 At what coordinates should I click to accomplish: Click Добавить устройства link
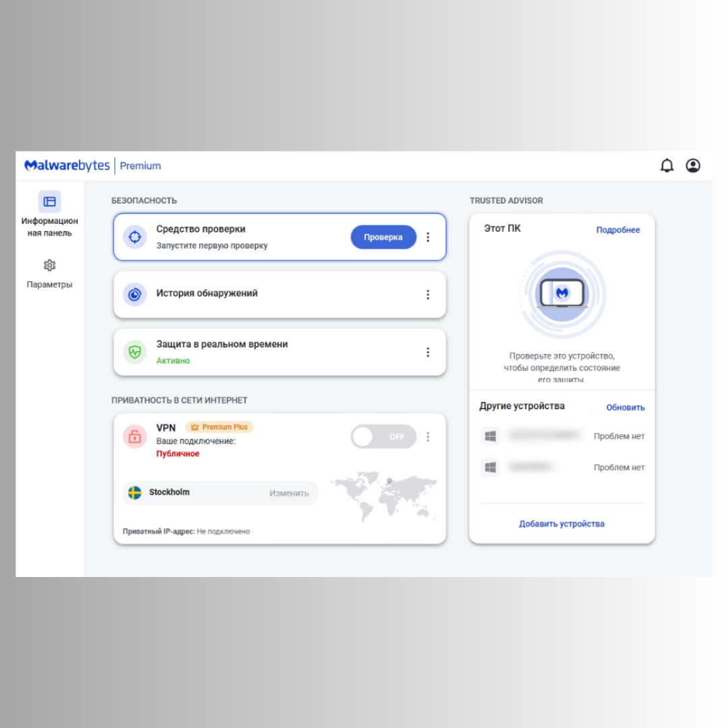click(x=562, y=524)
